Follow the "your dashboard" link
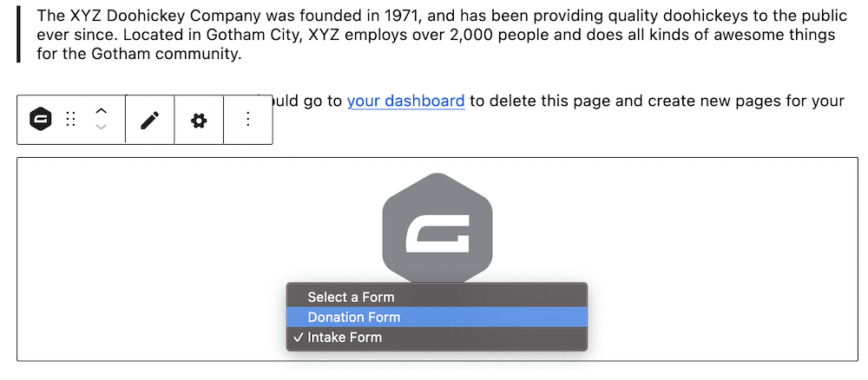 [x=405, y=101]
